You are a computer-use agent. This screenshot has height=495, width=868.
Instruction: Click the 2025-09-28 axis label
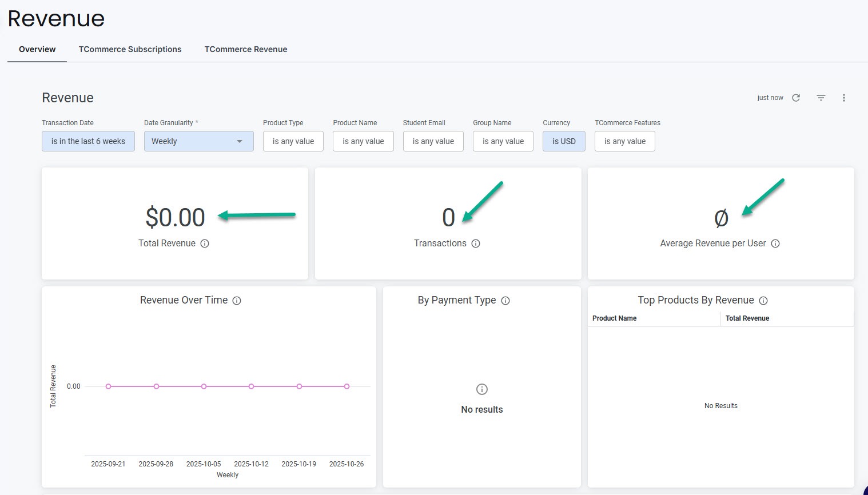156,464
